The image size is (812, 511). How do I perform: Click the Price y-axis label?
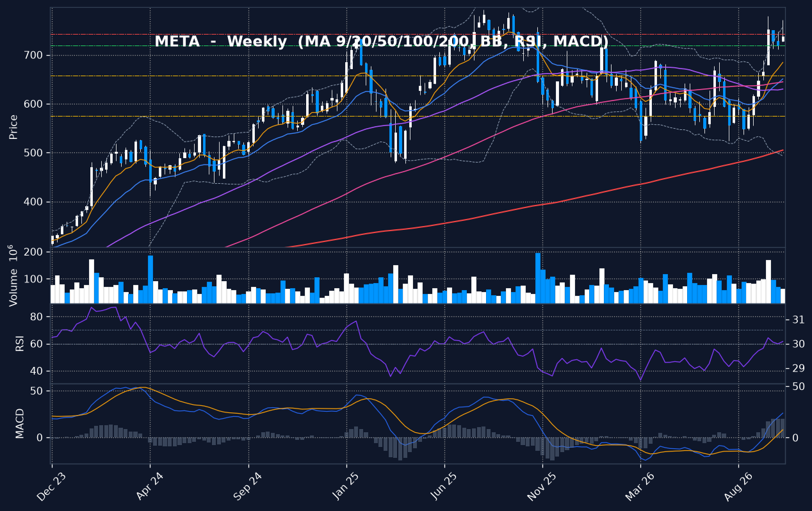pyautogui.click(x=13, y=127)
